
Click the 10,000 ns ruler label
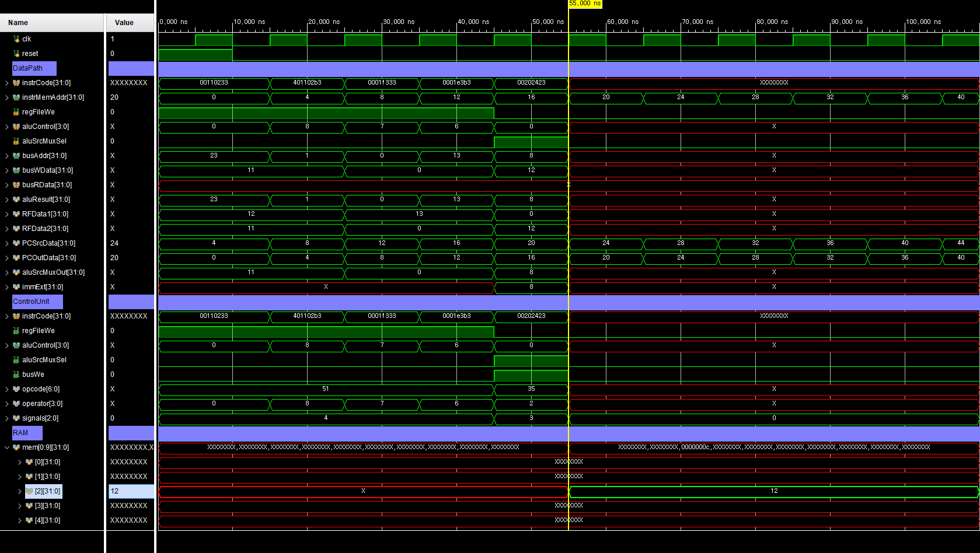(249, 22)
